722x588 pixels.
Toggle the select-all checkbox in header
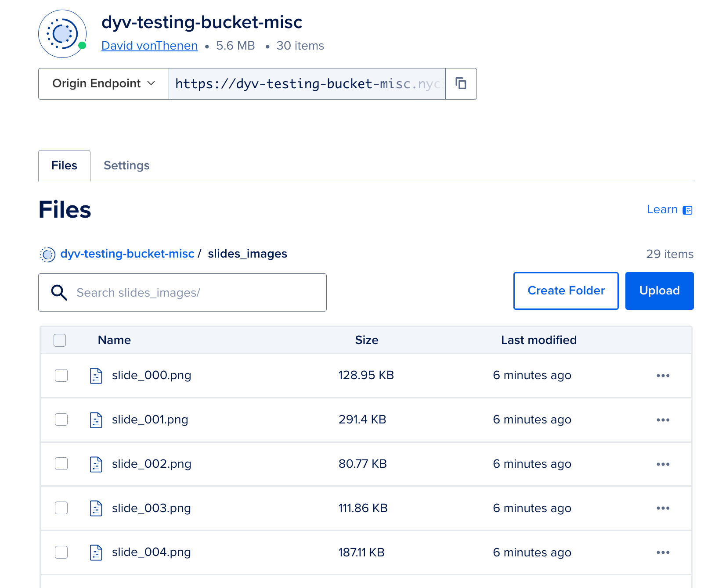[60, 340]
